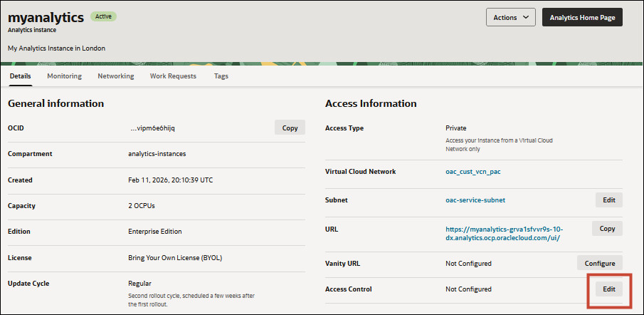Configure the Vanity URL

pyautogui.click(x=599, y=263)
